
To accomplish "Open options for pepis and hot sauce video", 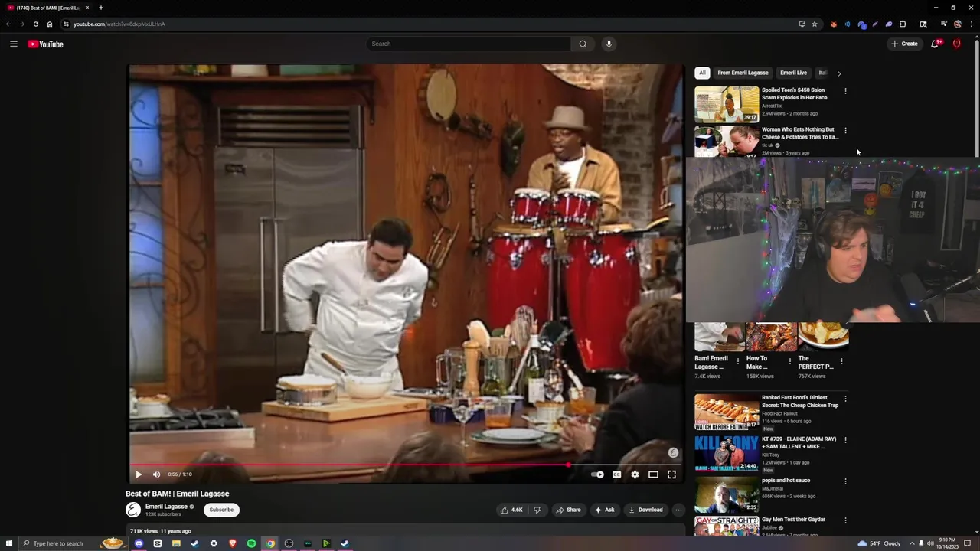I will tap(845, 481).
